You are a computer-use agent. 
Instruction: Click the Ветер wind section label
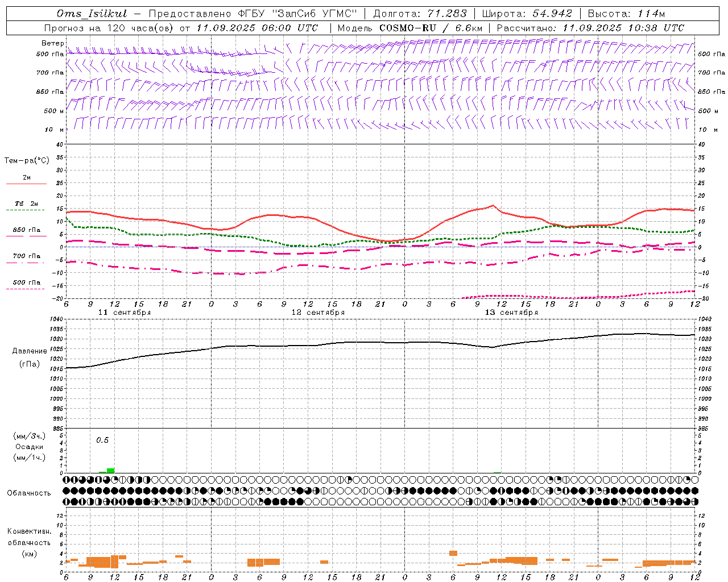click(x=53, y=43)
